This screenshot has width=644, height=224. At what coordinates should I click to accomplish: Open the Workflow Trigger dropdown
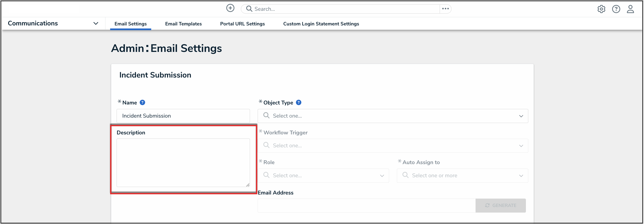pyautogui.click(x=393, y=146)
